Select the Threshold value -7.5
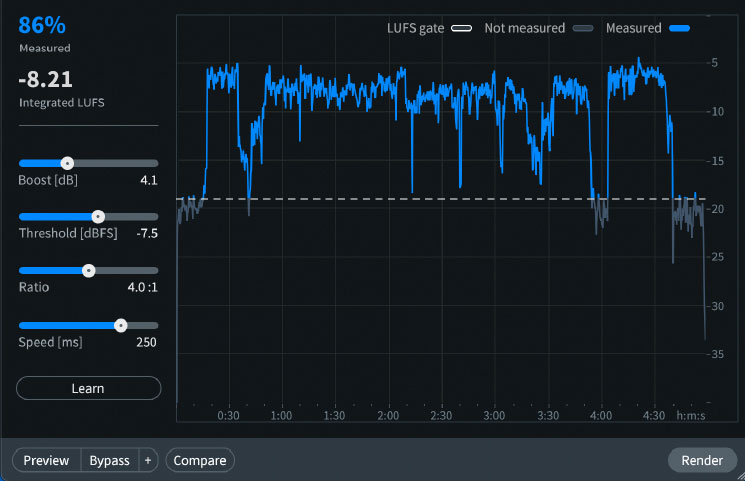 pyautogui.click(x=147, y=233)
